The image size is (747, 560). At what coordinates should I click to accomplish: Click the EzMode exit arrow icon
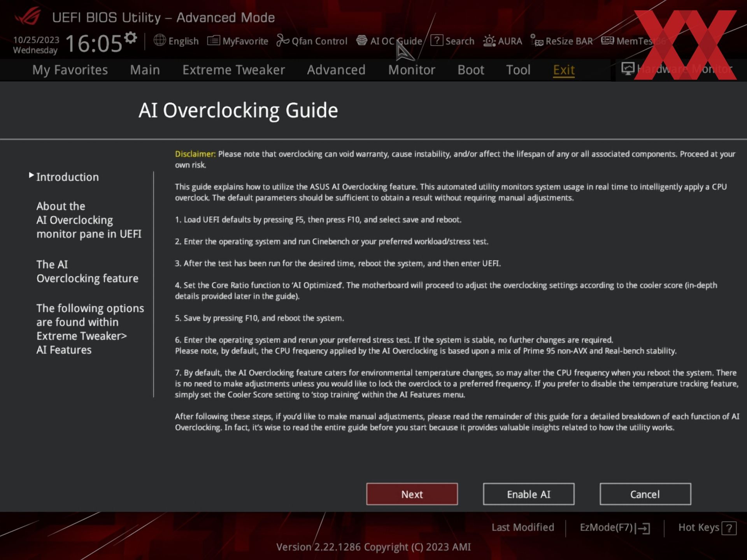(x=643, y=528)
